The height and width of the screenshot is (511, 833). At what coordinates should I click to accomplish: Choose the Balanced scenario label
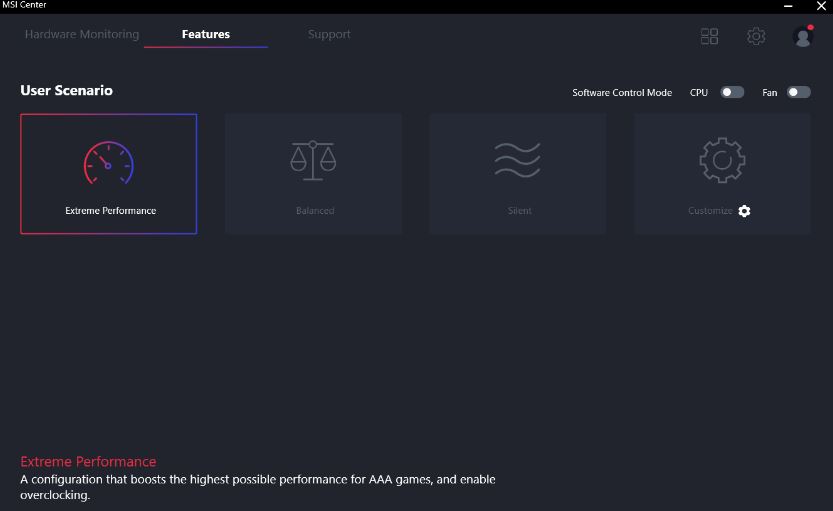pyautogui.click(x=315, y=211)
